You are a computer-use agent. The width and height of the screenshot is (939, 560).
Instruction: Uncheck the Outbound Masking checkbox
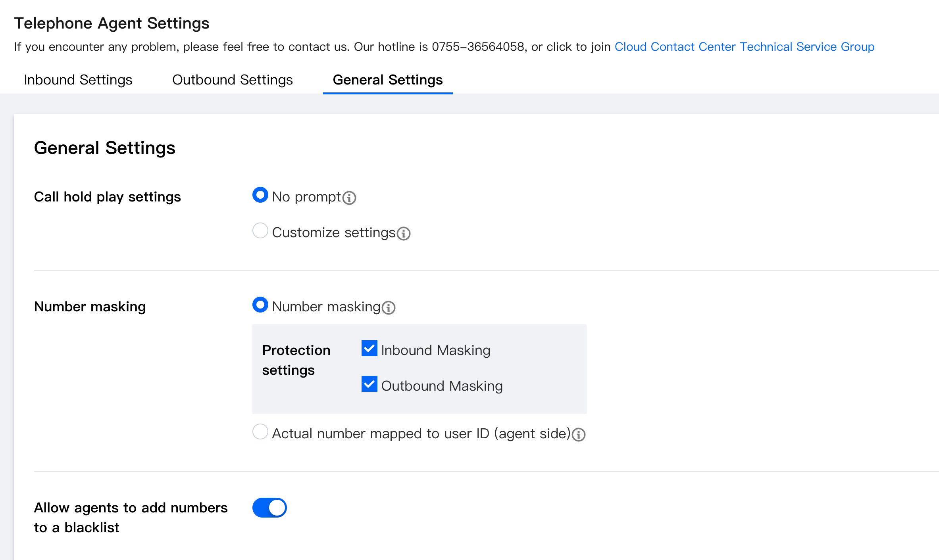(369, 384)
